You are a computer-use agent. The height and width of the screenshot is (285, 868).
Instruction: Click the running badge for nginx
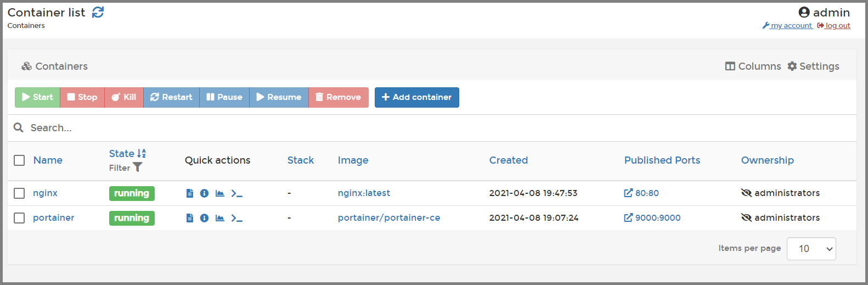tap(132, 193)
